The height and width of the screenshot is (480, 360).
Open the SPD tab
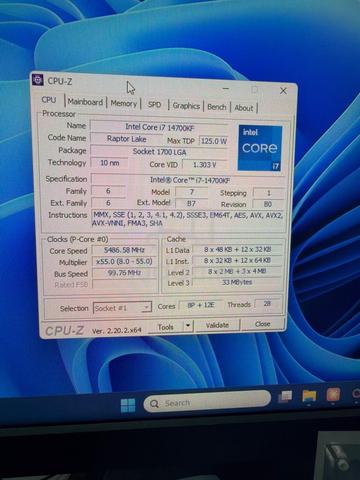(x=154, y=104)
